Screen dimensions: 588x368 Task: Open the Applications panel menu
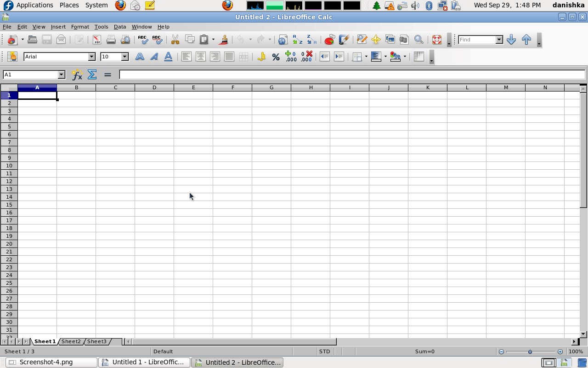tap(34, 5)
